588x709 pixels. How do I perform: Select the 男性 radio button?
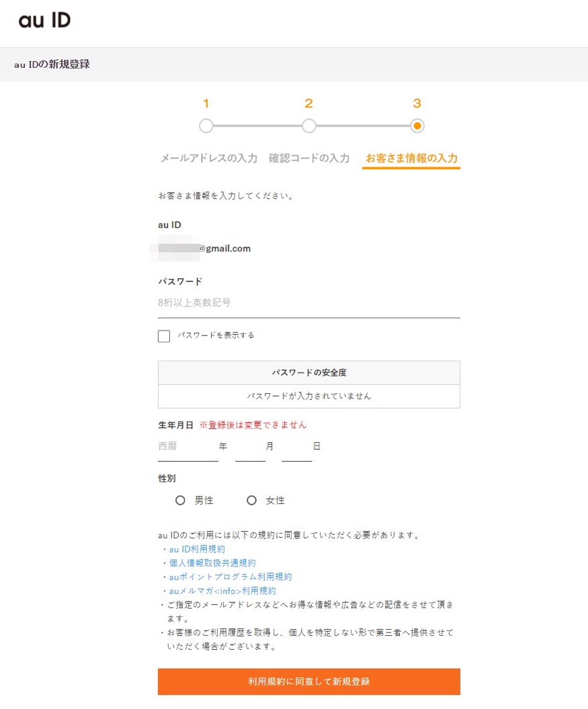click(x=180, y=500)
